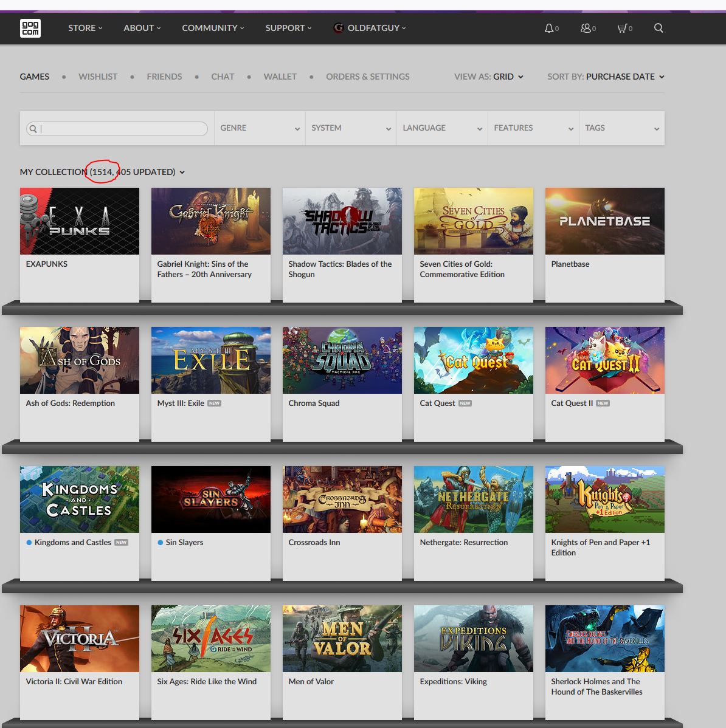This screenshot has width=726, height=728.
Task: Open Kingdoms and Castles cover art
Action: coord(80,500)
